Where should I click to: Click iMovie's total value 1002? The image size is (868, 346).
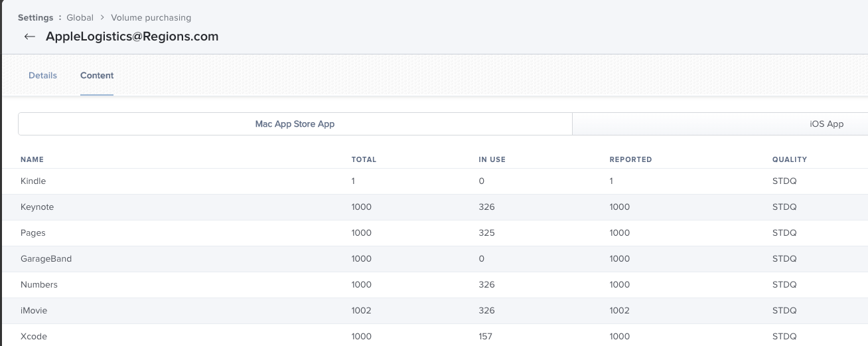point(362,311)
